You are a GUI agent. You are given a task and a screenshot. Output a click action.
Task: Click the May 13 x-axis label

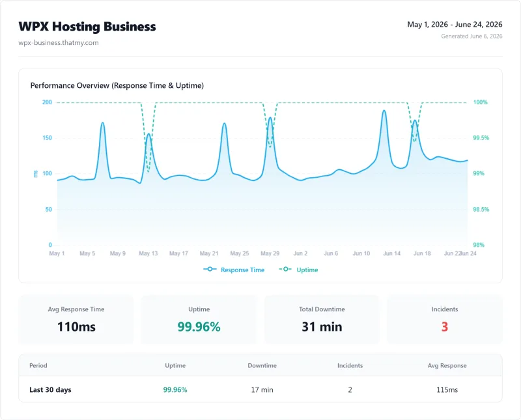148,253
